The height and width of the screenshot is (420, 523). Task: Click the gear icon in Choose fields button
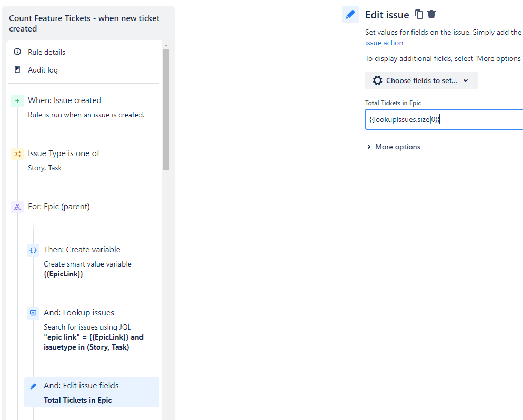click(x=377, y=80)
